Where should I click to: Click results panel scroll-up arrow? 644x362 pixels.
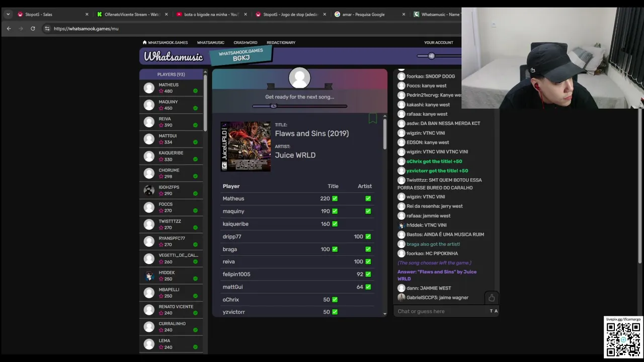pyautogui.click(x=385, y=116)
